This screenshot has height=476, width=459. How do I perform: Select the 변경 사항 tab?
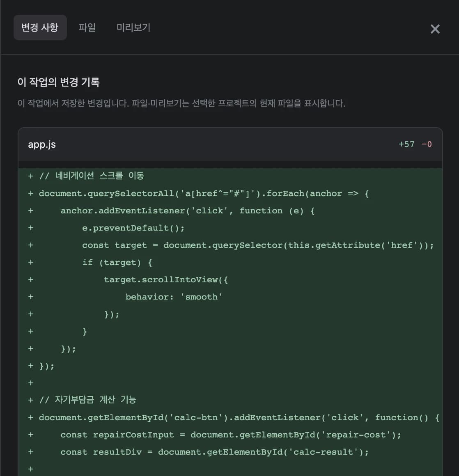40,27
